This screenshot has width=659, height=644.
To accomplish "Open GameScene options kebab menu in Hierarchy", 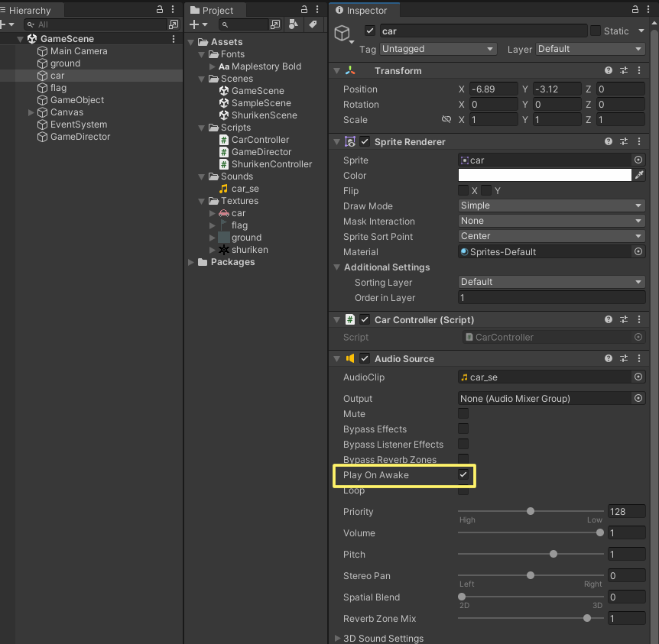I will tap(174, 39).
